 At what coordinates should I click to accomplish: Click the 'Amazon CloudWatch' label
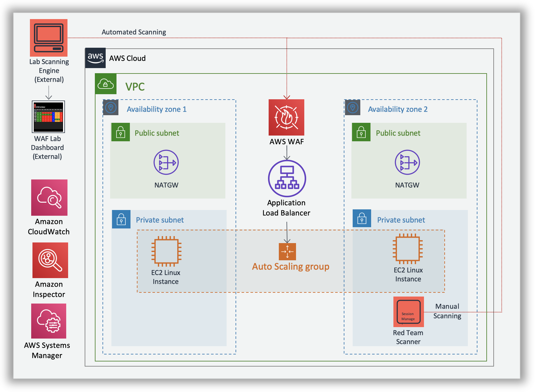click(x=49, y=227)
